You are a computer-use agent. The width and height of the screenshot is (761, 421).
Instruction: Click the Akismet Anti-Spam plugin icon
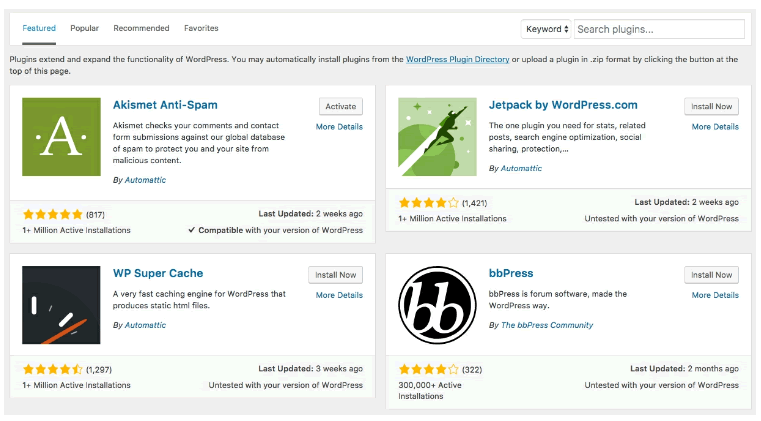click(x=61, y=136)
